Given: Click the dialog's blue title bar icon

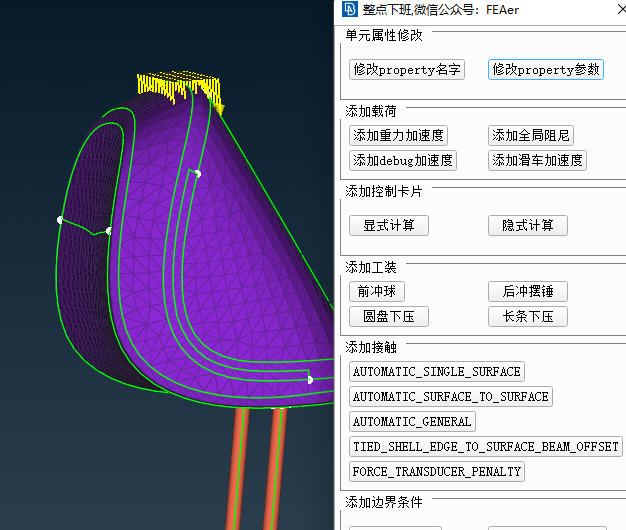Looking at the screenshot, I should pos(350,9).
